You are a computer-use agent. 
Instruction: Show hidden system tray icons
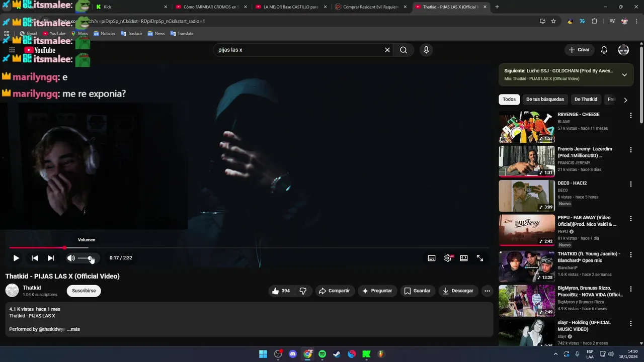(x=555, y=354)
